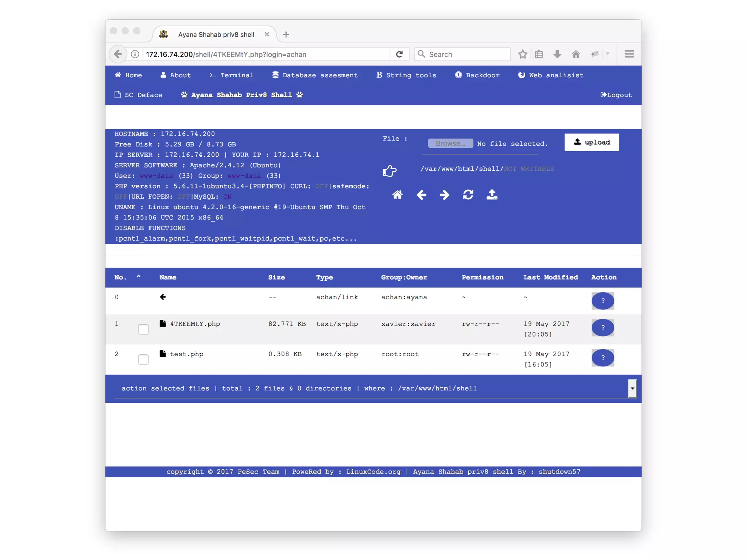
Task: Sort the table by the No. column
Action: (120, 277)
